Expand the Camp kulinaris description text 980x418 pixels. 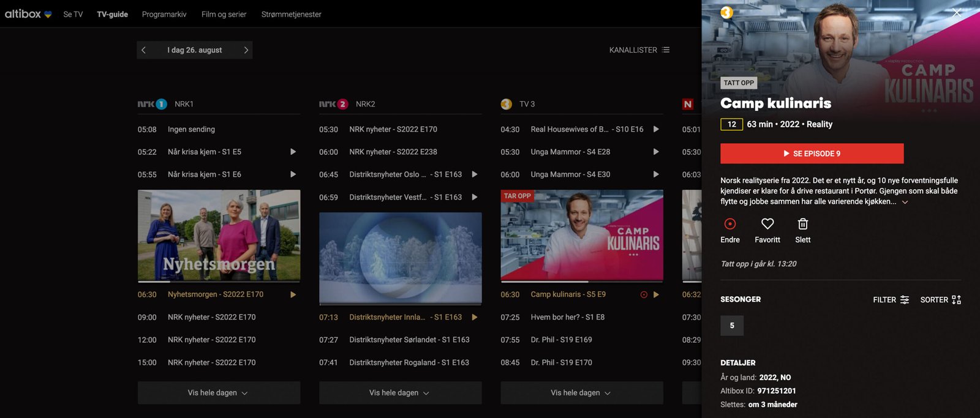pyautogui.click(x=905, y=202)
